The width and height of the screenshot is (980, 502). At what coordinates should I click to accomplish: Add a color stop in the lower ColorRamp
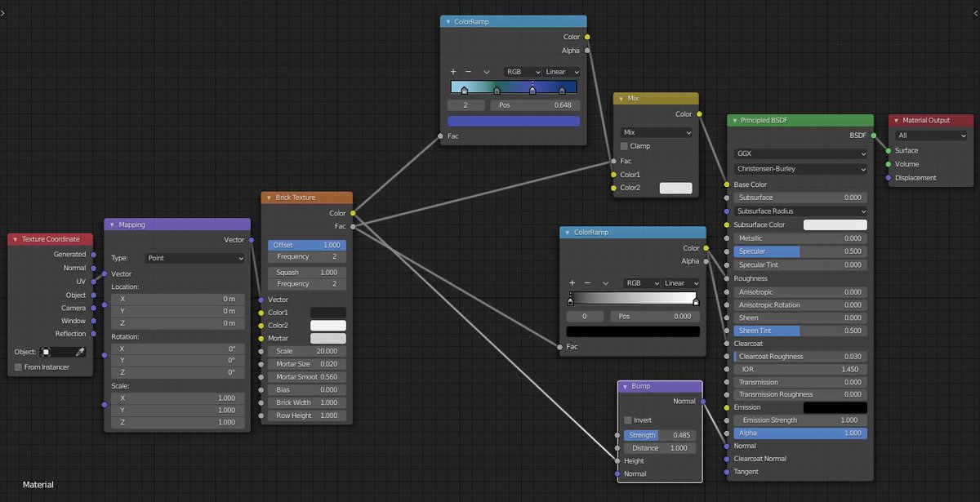573,283
